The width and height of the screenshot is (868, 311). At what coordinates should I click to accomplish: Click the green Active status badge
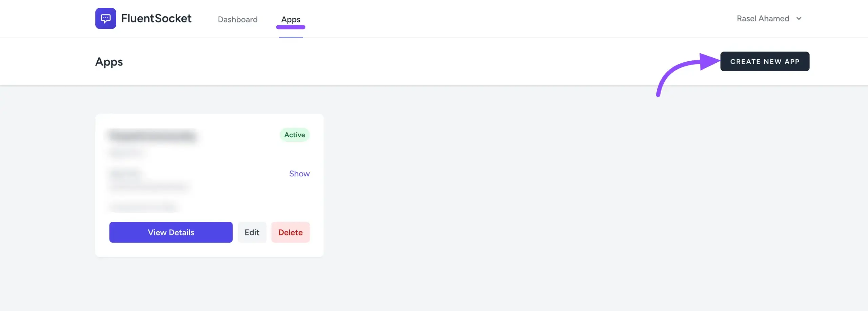coord(294,135)
